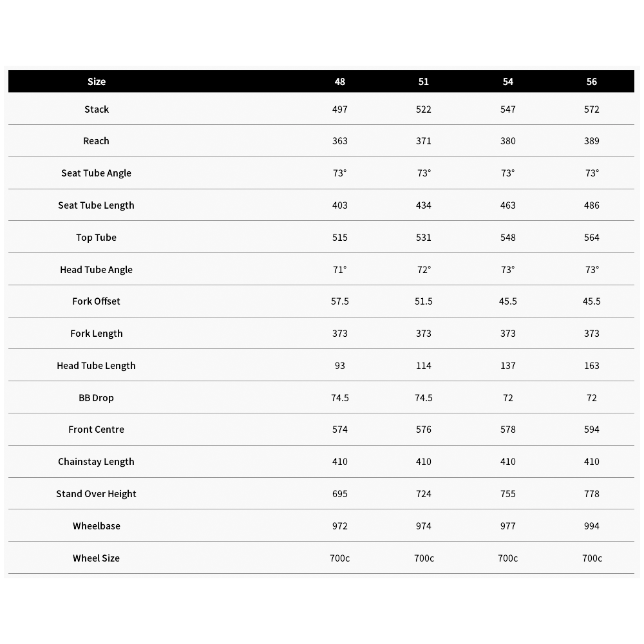Select the Seat Tube Length label
Viewport: 644px width, 644px height.
[x=96, y=205]
